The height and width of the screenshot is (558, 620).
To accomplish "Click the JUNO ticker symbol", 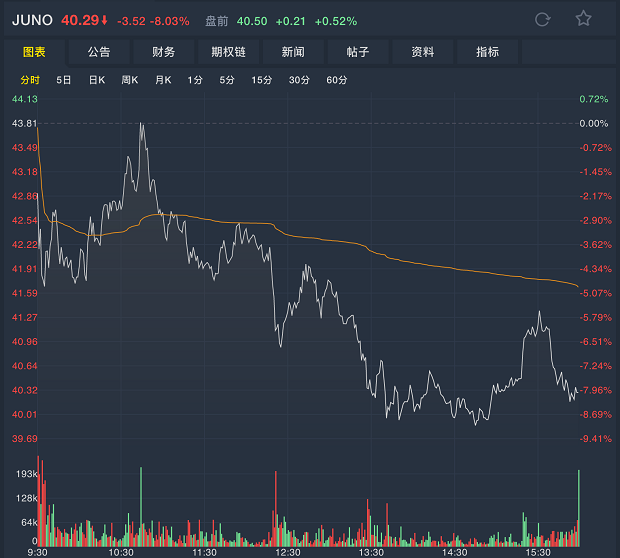I will (x=32, y=20).
